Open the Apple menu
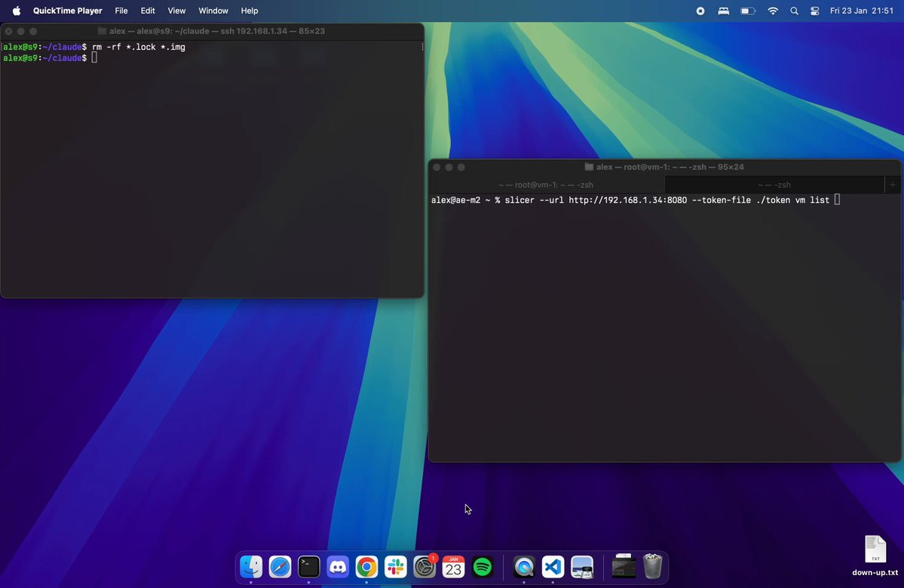Screen dimensions: 904x588 [x=17, y=11]
